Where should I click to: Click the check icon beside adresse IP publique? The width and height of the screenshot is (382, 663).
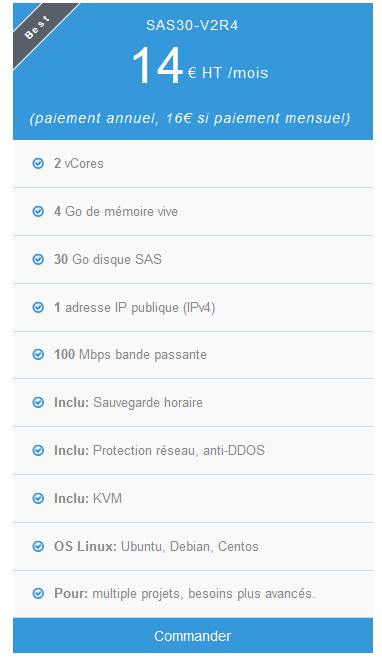(x=38, y=307)
